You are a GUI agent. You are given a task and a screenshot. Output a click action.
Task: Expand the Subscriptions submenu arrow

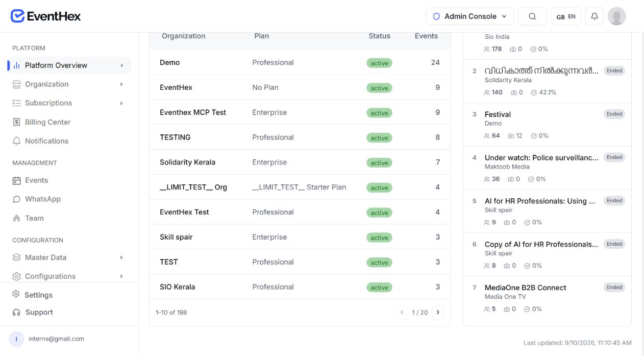coord(121,103)
